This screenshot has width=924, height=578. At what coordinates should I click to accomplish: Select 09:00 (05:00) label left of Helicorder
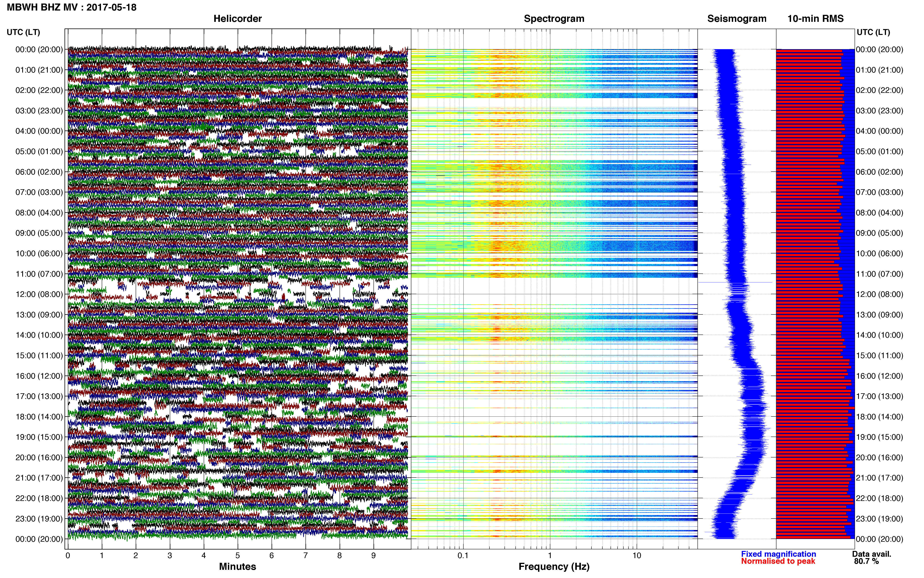[x=39, y=233]
